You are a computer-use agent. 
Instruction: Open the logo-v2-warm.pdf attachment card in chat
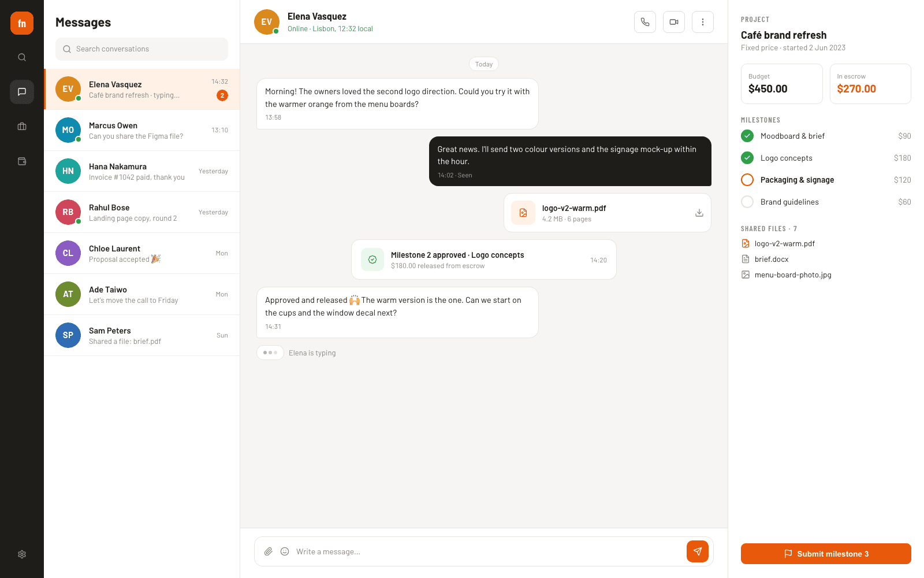(x=608, y=213)
